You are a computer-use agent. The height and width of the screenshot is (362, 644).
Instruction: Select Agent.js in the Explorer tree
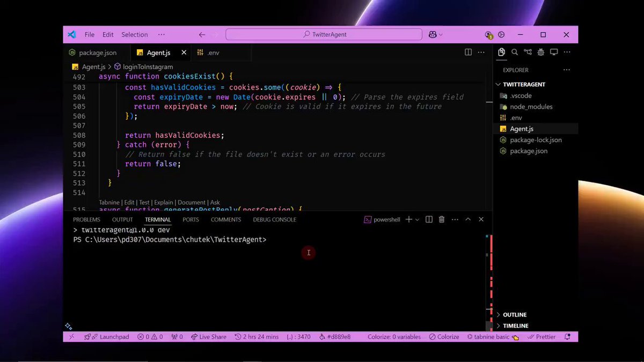522,129
